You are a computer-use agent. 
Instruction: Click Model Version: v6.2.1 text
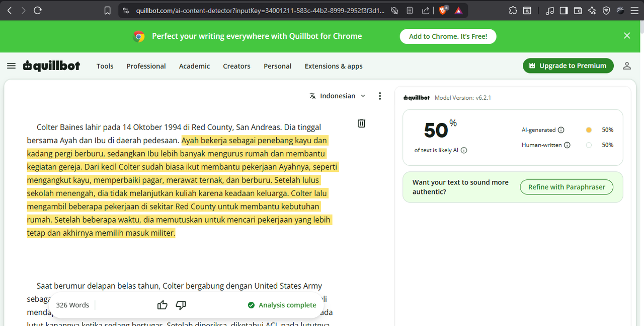point(463,98)
